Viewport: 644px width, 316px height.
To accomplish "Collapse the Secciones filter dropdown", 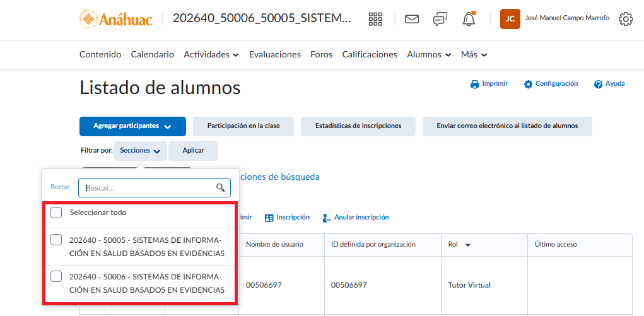I will [141, 151].
